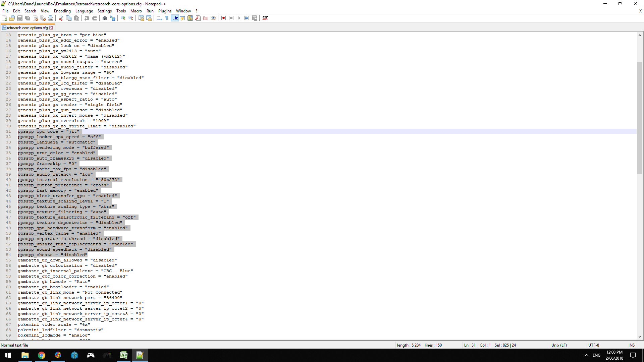The width and height of the screenshot is (644, 362).
Task: Run macro multiple times icon
Action: pyautogui.click(x=247, y=18)
